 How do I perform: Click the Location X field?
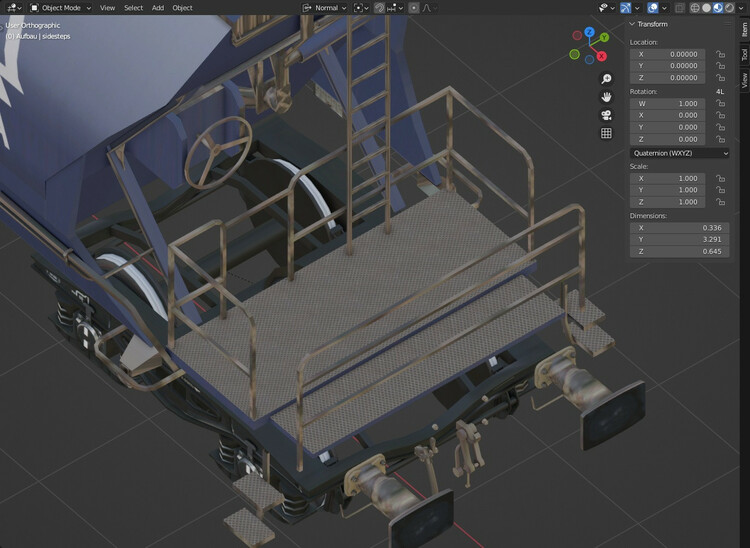click(x=667, y=54)
